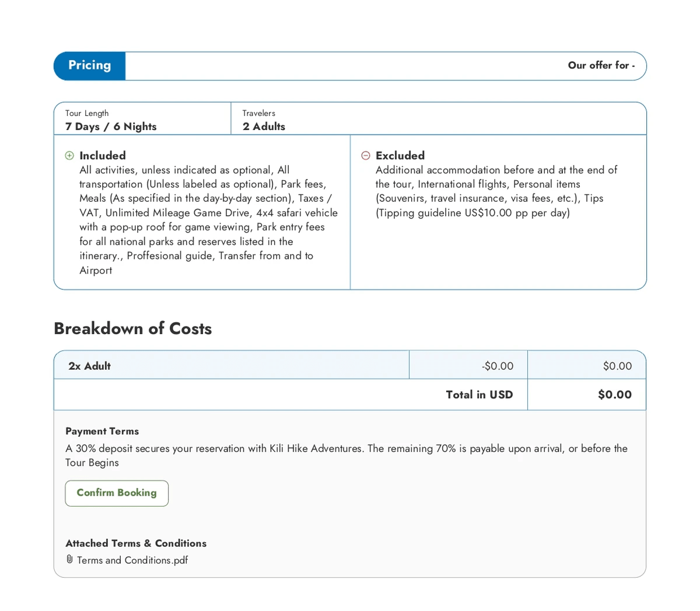
Task: Click the "7 Days / 6 Nights" tour length
Action: click(x=111, y=127)
